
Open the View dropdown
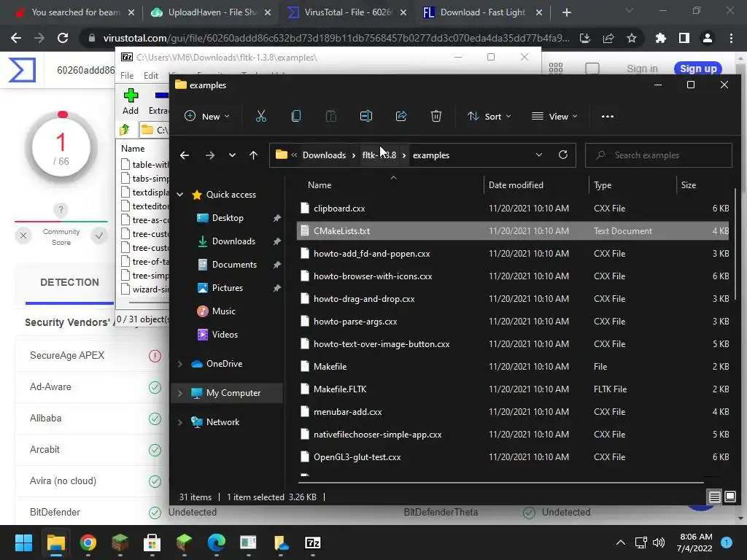pos(554,116)
